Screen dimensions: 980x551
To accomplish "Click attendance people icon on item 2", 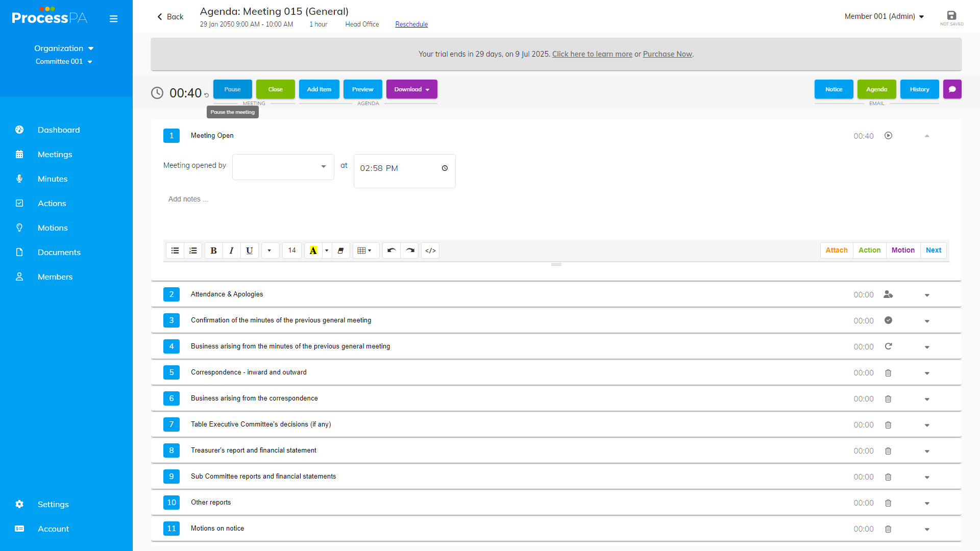I will pyautogui.click(x=888, y=294).
